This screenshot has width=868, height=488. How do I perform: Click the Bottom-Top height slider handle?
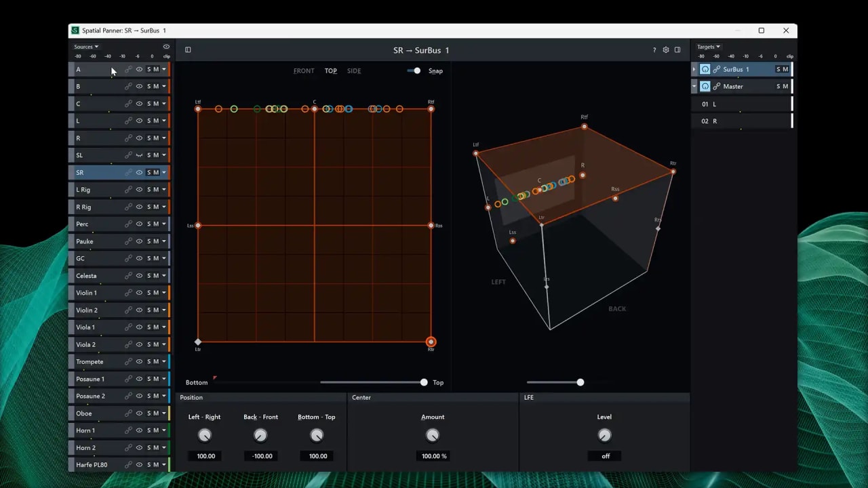[424, 382]
